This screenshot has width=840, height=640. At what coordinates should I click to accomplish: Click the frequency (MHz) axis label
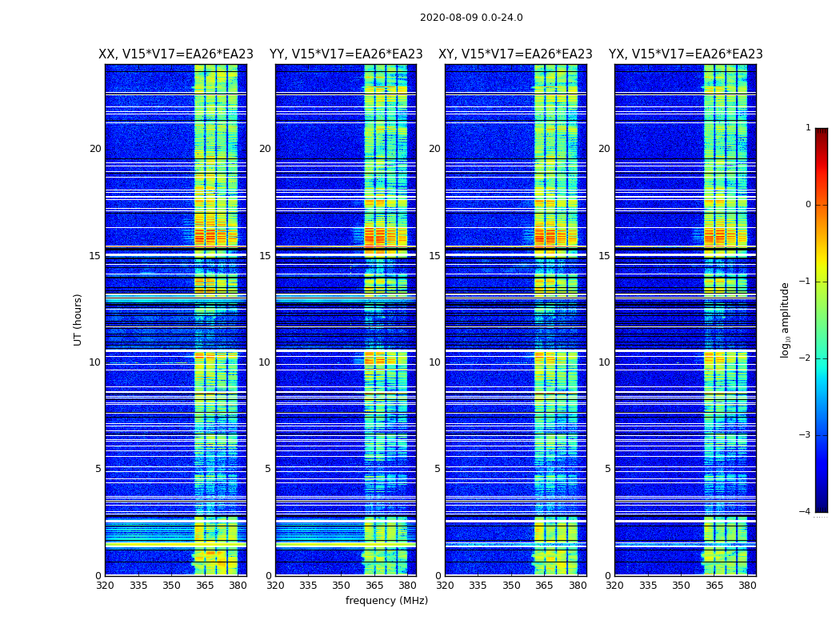[x=386, y=600]
